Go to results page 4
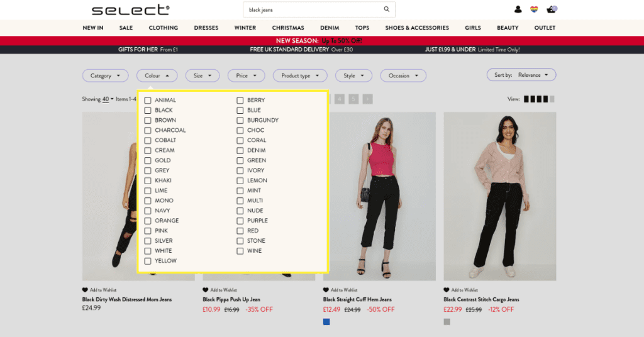The image size is (644, 337). pyautogui.click(x=340, y=99)
